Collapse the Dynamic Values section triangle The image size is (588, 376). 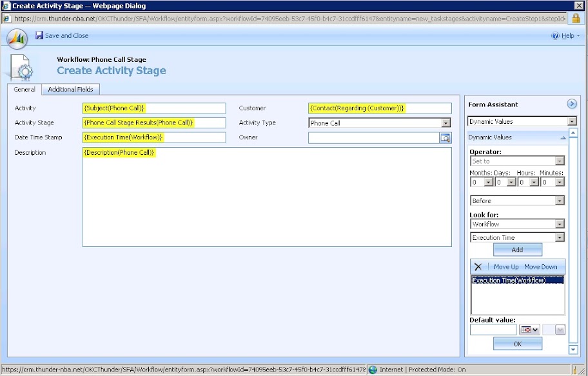[563, 137]
